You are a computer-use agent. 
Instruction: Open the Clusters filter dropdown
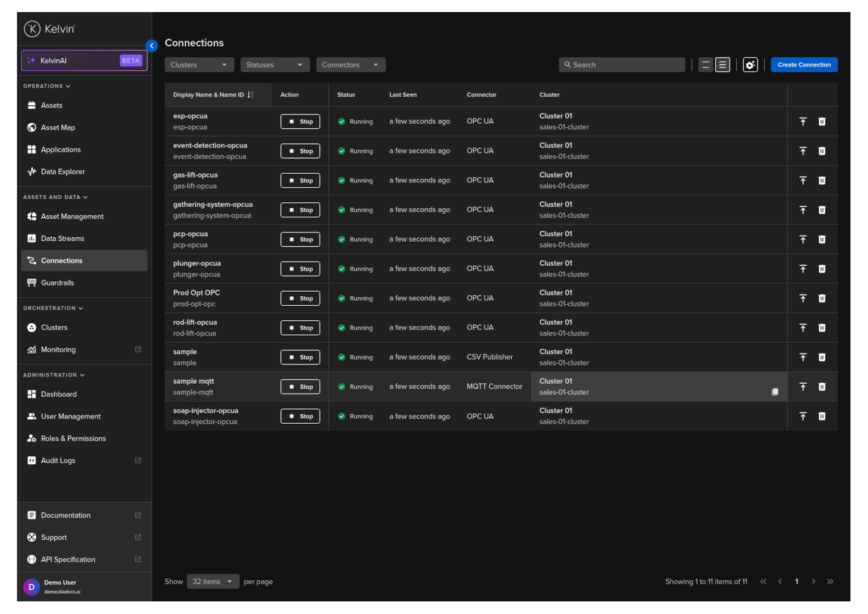199,65
